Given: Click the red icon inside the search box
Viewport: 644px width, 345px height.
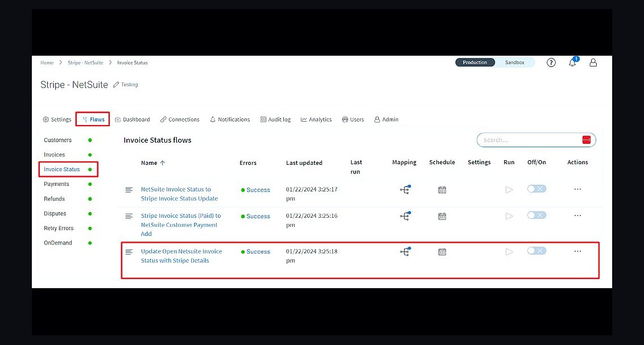Looking at the screenshot, I should pyautogui.click(x=586, y=140).
